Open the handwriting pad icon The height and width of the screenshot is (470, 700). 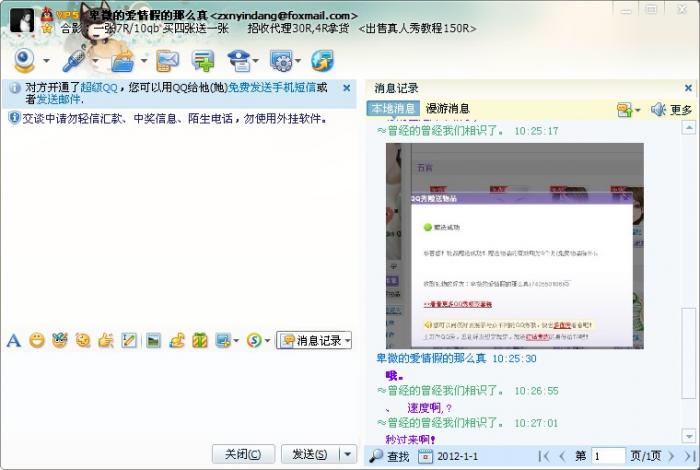(x=129, y=341)
